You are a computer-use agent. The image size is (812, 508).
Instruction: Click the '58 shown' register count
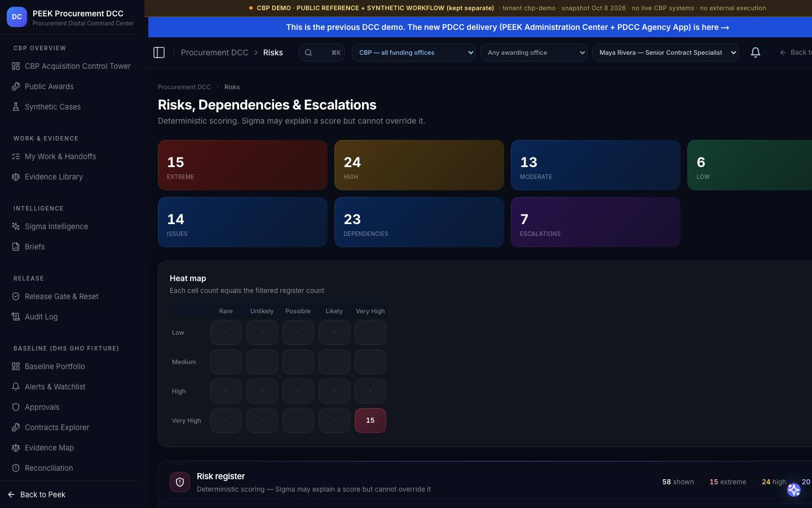[x=678, y=482]
